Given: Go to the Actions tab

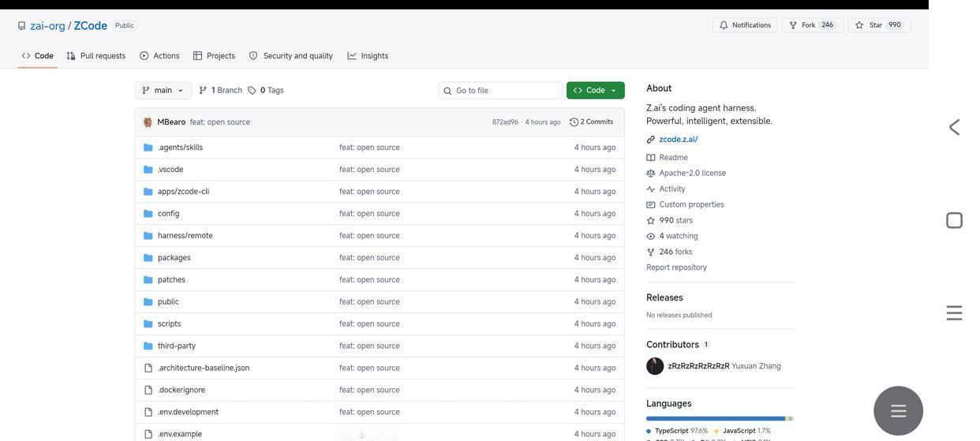Looking at the screenshot, I should (160, 56).
